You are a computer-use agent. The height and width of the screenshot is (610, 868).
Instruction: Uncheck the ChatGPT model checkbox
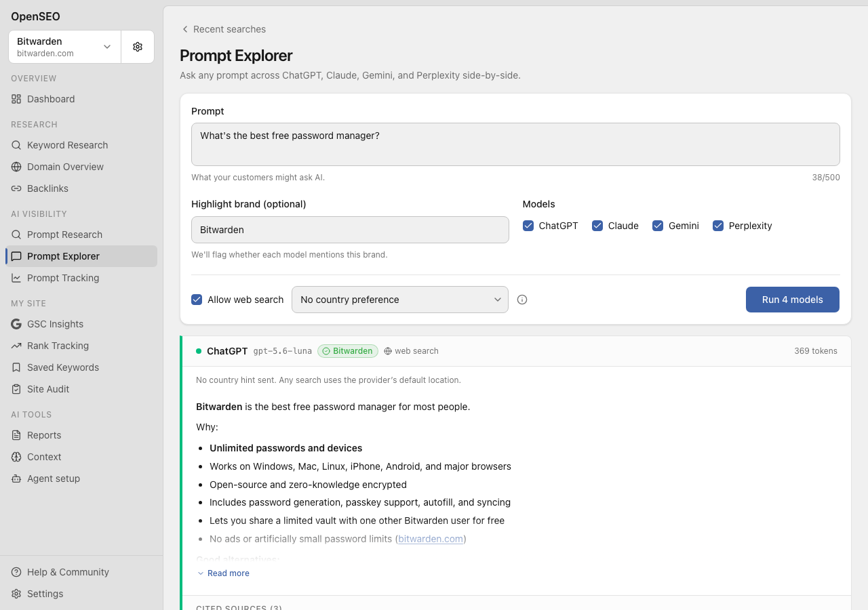pos(528,226)
